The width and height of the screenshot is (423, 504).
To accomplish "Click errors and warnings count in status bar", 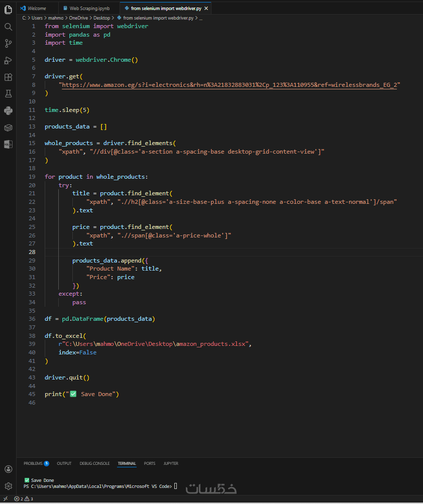I will coord(24,499).
